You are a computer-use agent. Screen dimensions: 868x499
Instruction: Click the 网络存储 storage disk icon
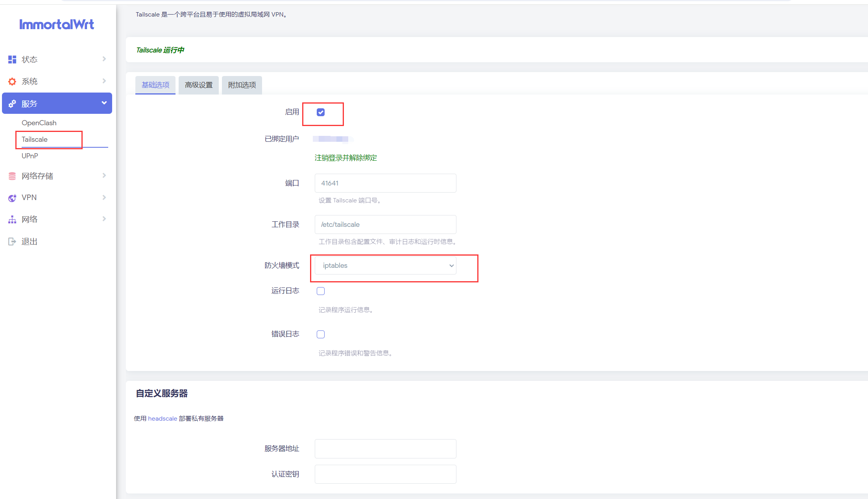pyautogui.click(x=12, y=176)
